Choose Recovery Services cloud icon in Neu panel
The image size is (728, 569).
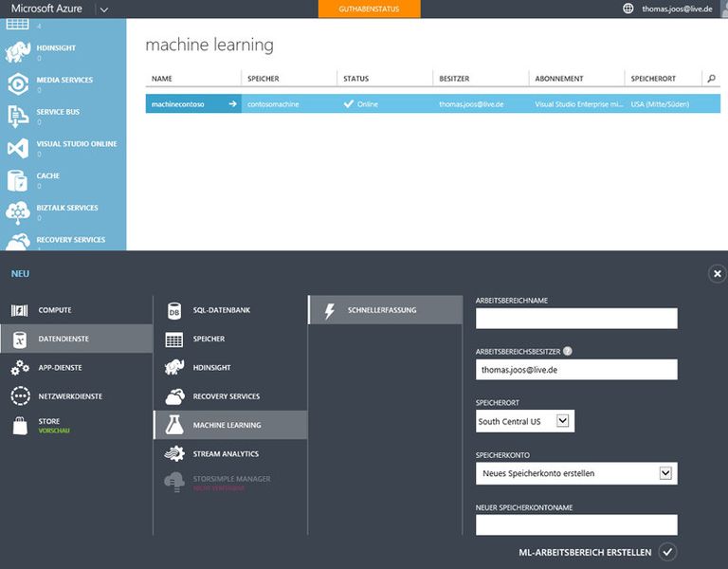pyautogui.click(x=174, y=396)
